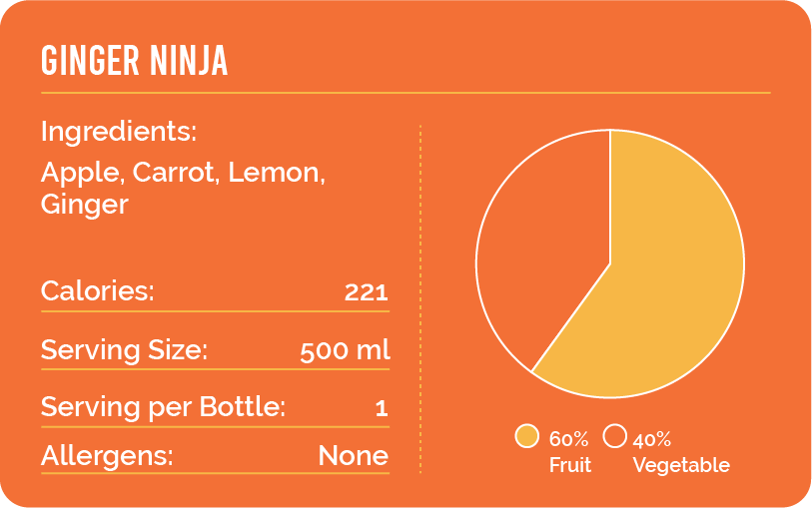Click the Serving Size label

pyautogui.click(x=124, y=350)
